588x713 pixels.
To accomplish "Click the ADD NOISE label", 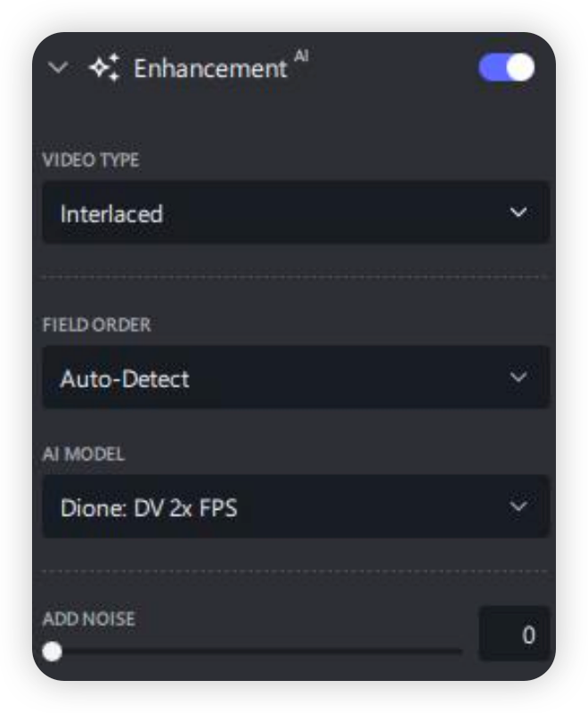I will [89, 619].
